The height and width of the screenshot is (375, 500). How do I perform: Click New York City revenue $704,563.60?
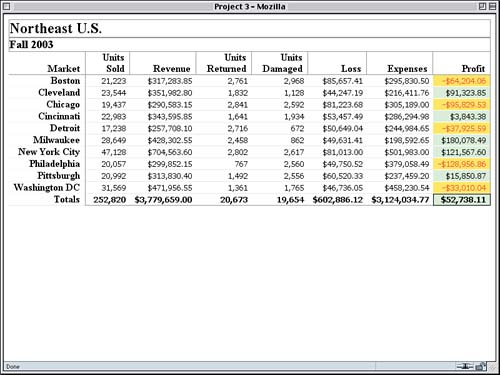point(170,152)
